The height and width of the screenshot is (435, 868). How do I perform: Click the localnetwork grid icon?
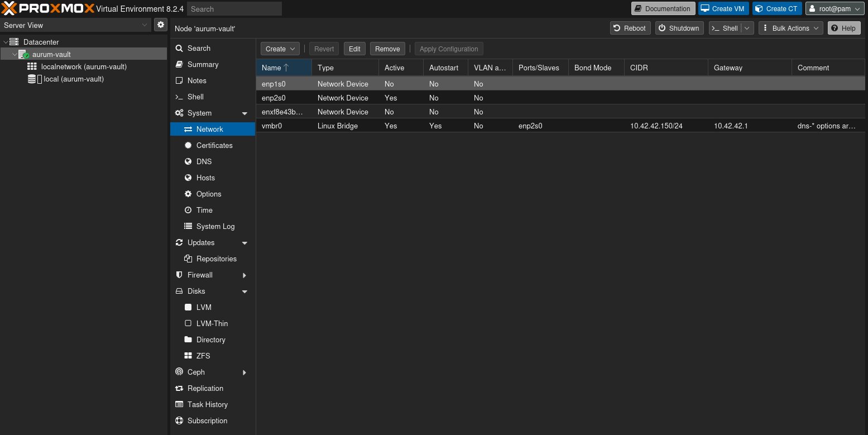(32, 66)
